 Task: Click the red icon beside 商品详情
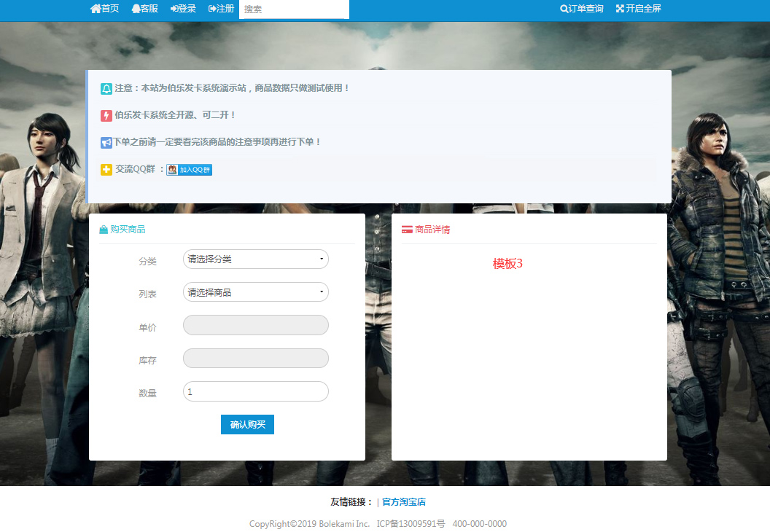point(406,229)
